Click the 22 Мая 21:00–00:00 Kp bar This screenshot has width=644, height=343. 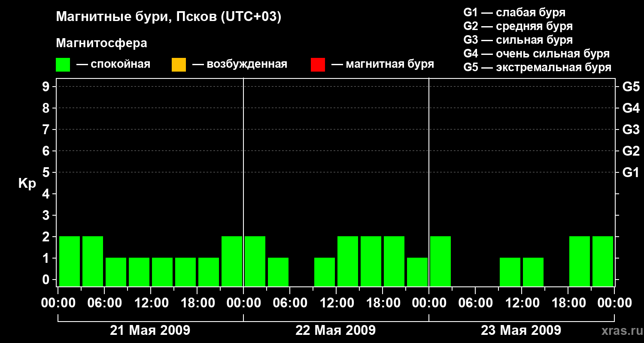pos(417,272)
